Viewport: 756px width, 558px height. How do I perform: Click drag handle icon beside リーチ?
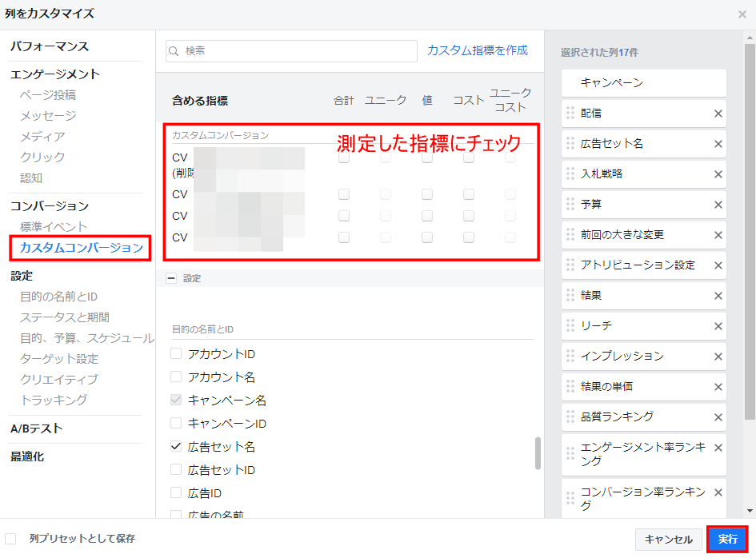point(570,325)
